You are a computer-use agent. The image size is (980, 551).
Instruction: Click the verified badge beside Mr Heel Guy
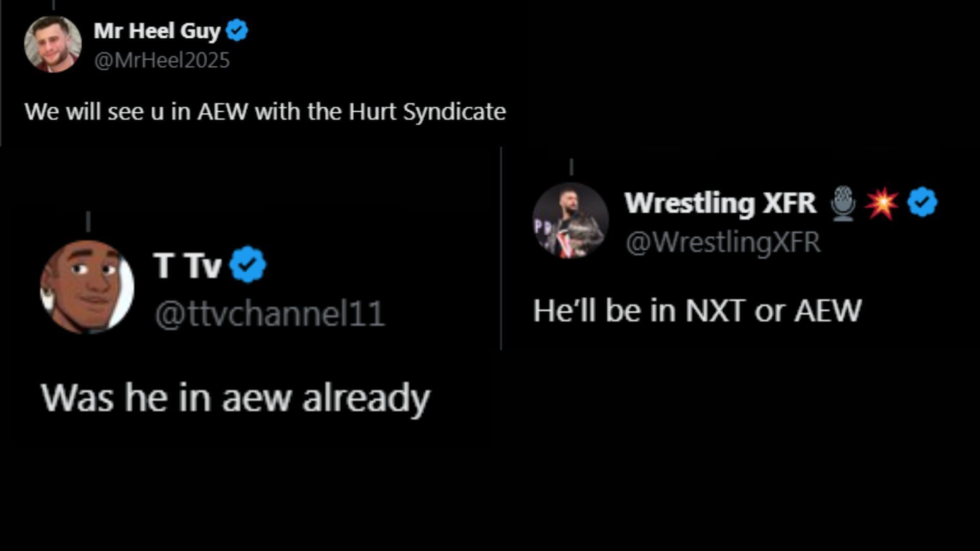click(237, 31)
